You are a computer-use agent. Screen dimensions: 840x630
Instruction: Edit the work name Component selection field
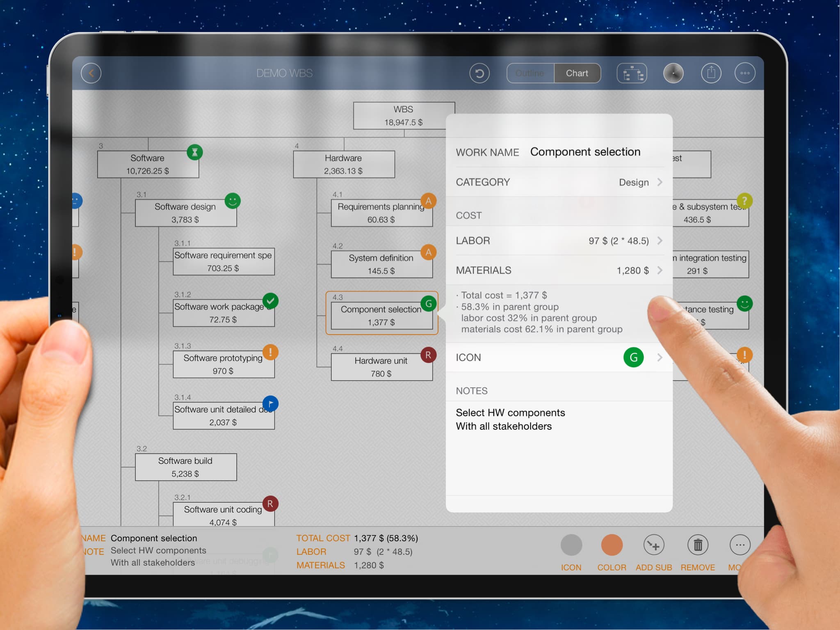(585, 152)
